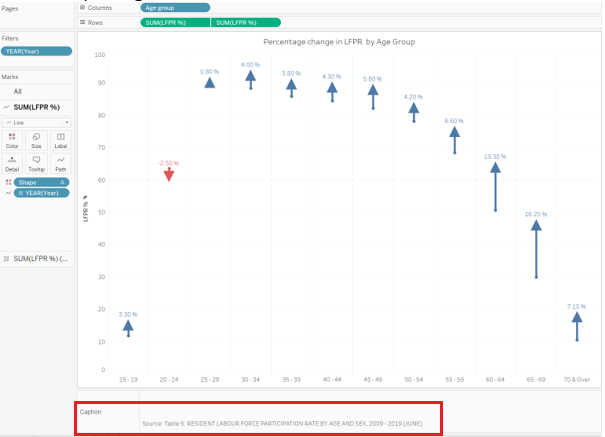Screen dimensions: 605x437
Task: Click the first SUM(LFPR %) pill in Rows
Action: point(174,22)
